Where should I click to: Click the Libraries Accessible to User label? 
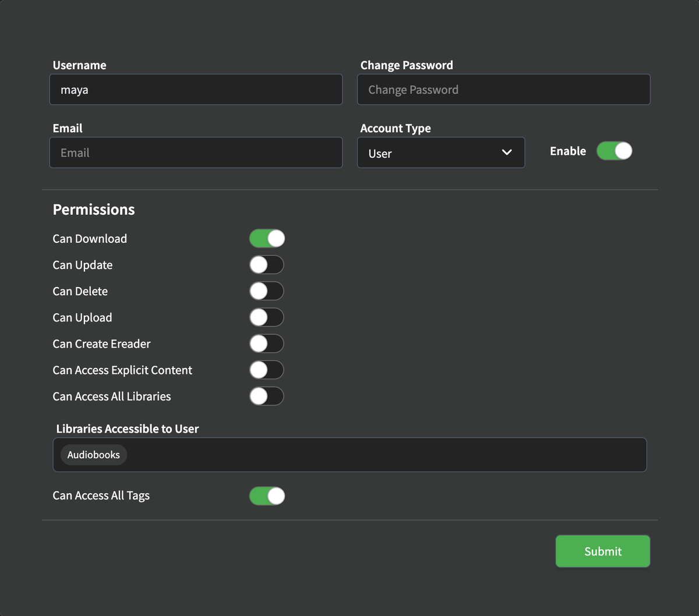point(128,429)
